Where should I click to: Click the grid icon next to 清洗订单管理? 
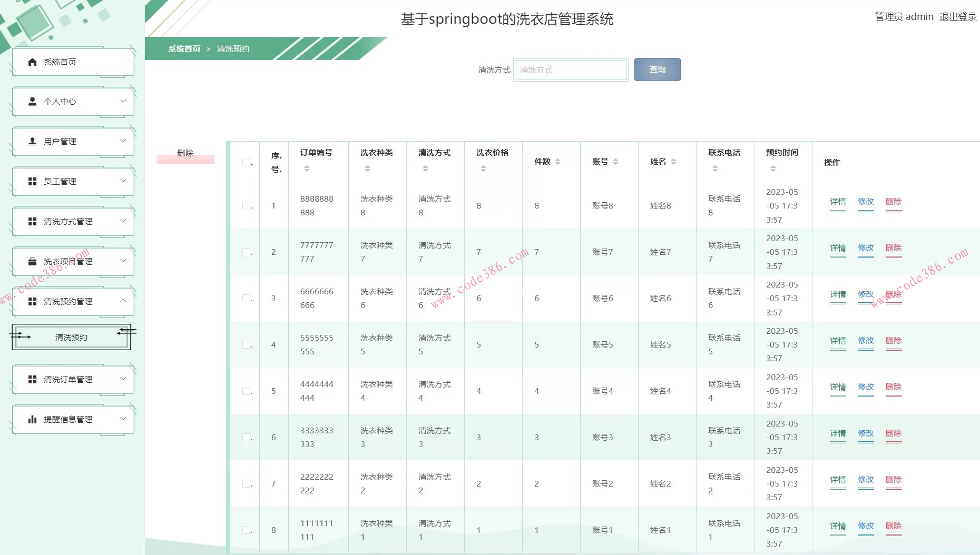point(31,379)
